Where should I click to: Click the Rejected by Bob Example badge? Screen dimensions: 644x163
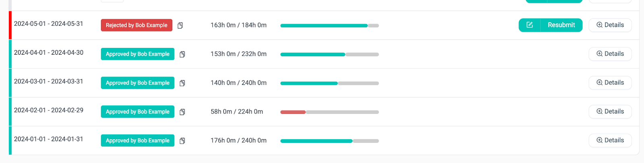[136, 25]
